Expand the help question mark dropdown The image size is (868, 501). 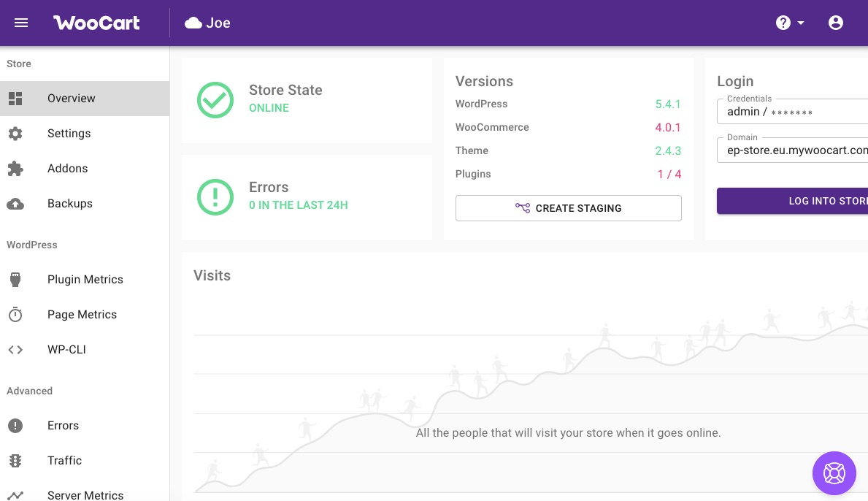[x=789, y=23]
